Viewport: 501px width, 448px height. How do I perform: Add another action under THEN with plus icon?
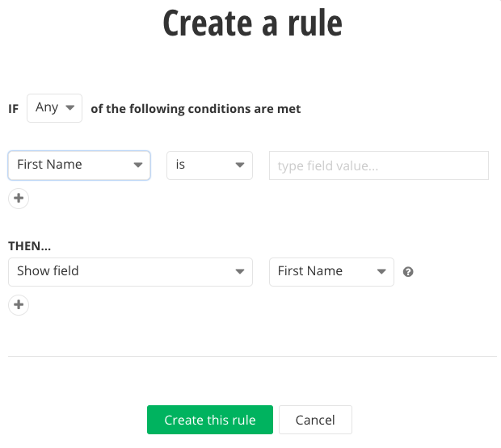pyautogui.click(x=19, y=305)
